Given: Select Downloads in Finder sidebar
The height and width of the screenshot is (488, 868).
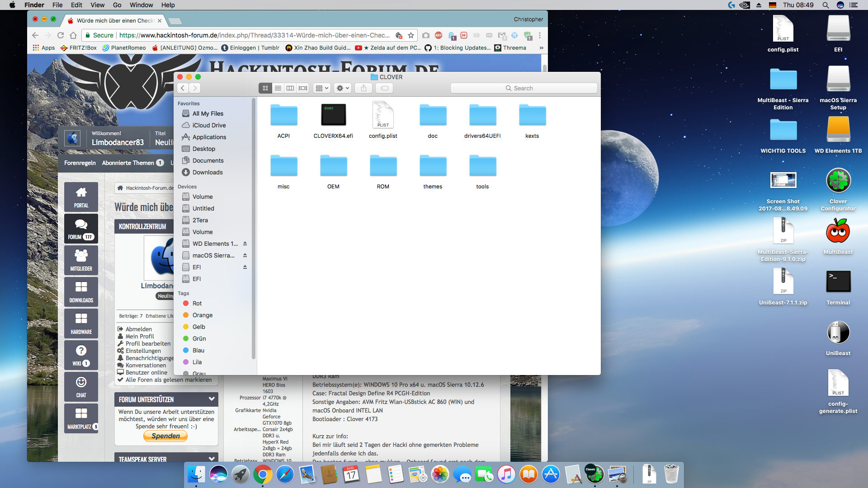Looking at the screenshot, I should point(207,172).
